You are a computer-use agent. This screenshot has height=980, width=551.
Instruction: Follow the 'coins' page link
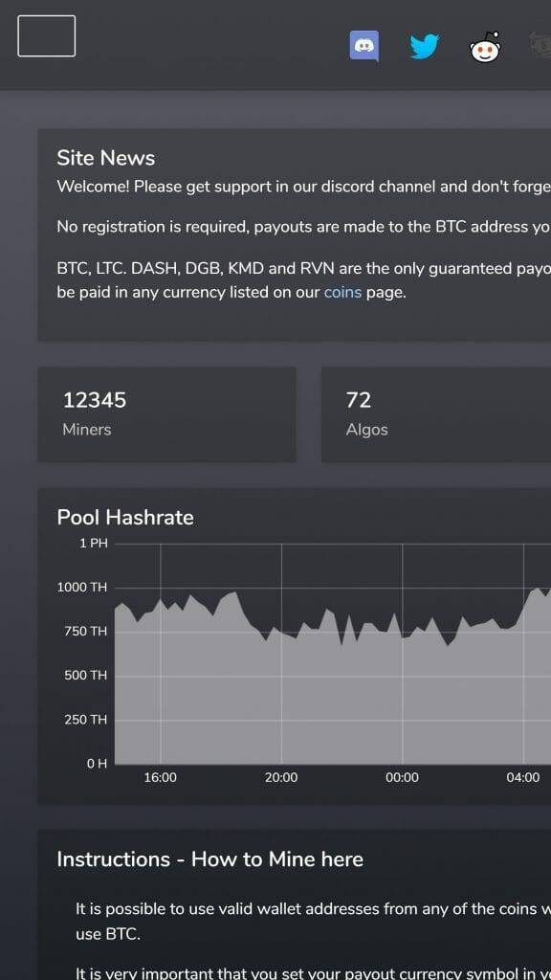(x=342, y=292)
